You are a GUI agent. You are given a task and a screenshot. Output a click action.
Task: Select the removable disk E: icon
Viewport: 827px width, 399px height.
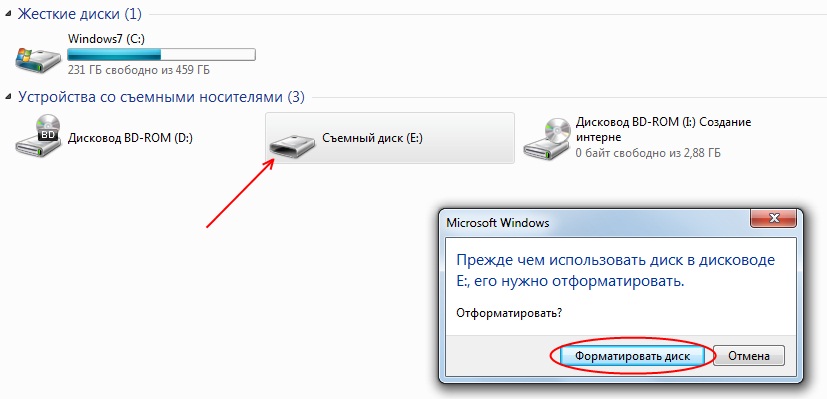point(293,145)
